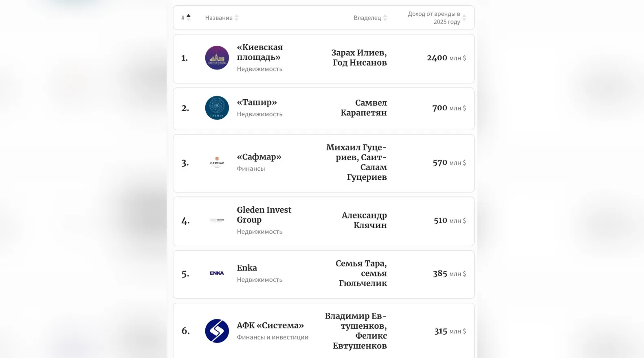Click owner Александр Клячин
This screenshot has width=644, height=358.
pos(364,220)
